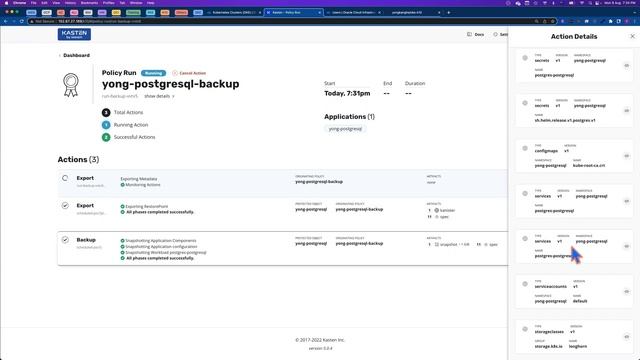
Task: Click the browser back arrow
Action: (6, 21)
